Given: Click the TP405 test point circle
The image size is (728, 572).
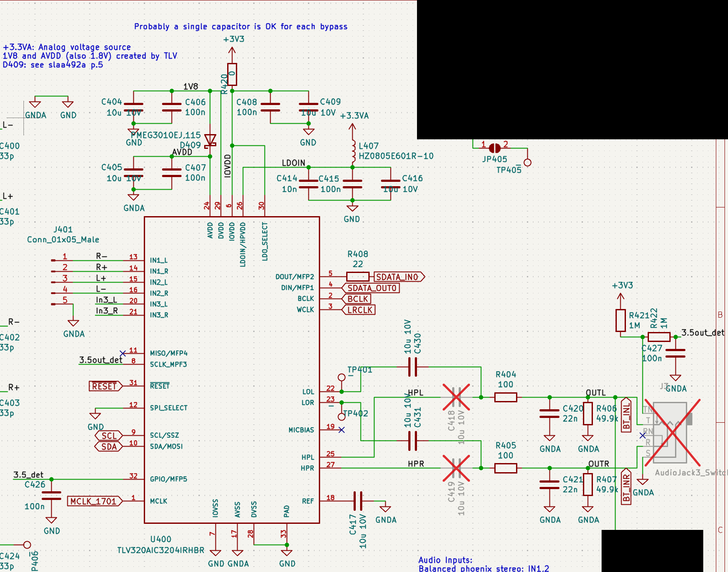Looking at the screenshot, I should 527,163.
